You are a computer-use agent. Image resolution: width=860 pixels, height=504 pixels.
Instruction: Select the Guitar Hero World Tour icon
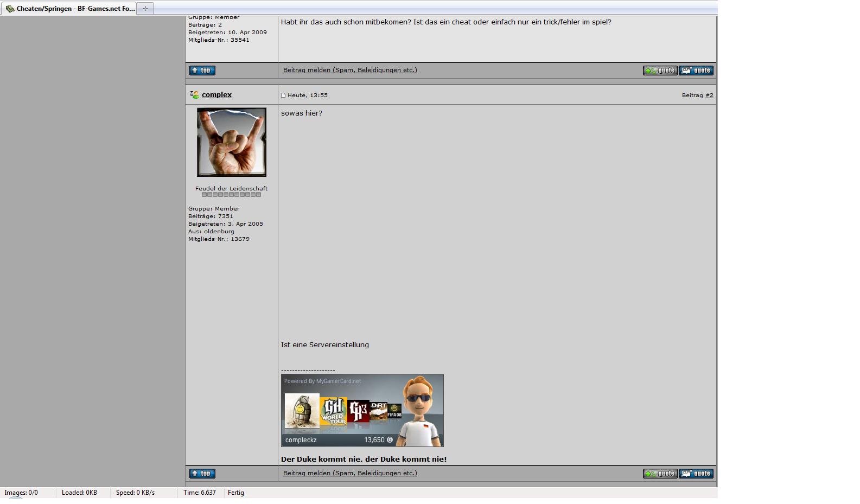(x=333, y=412)
